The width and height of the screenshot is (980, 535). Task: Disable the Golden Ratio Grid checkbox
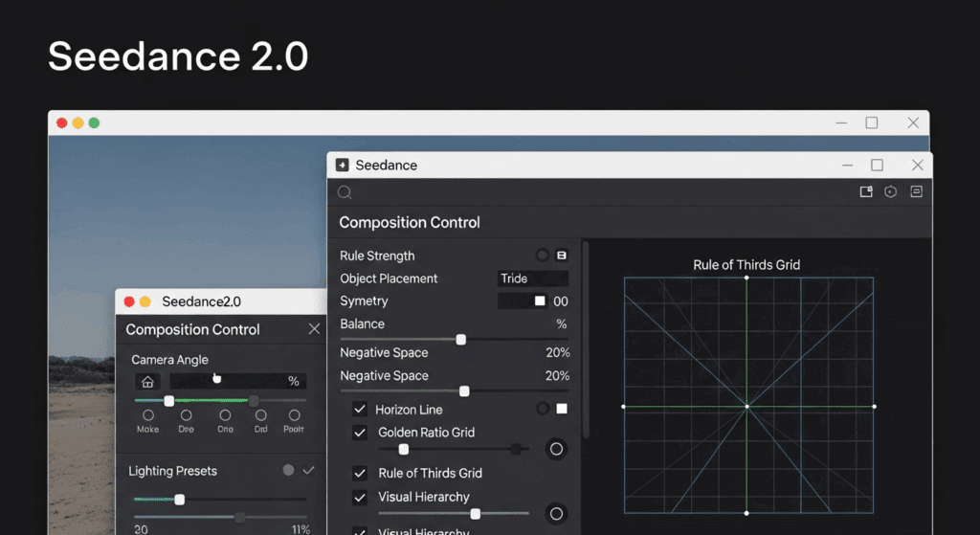point(360,433)
